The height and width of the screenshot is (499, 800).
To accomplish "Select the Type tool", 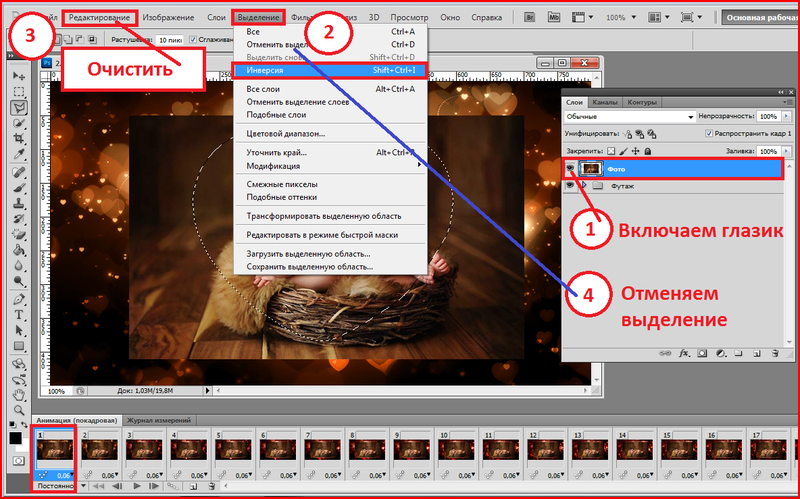I will tap(19, 315).
